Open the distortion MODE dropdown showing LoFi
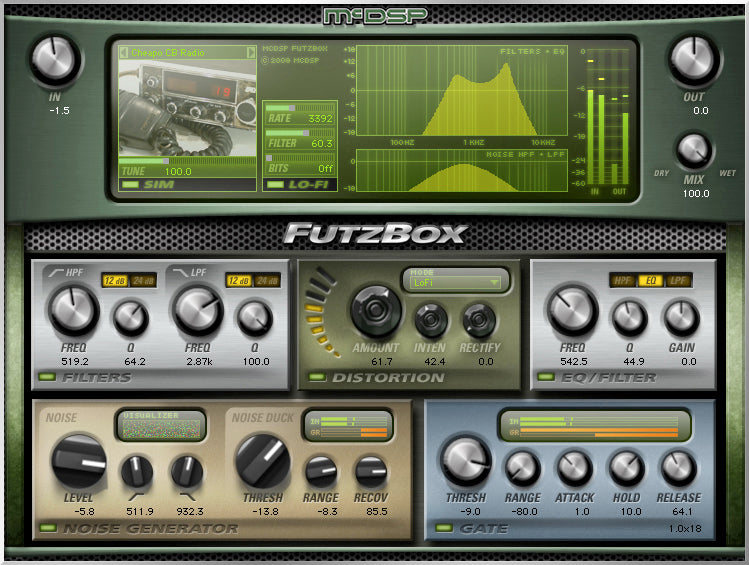 point(453,283)
